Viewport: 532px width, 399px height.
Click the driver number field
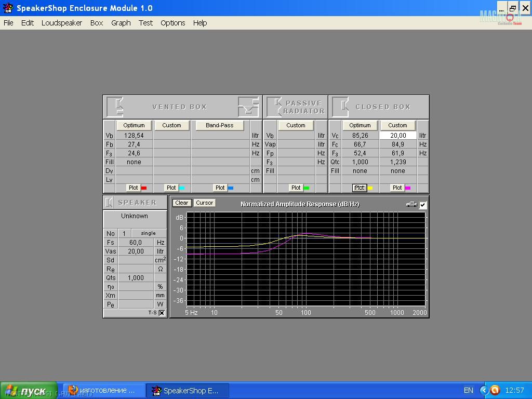click(124, 233)
